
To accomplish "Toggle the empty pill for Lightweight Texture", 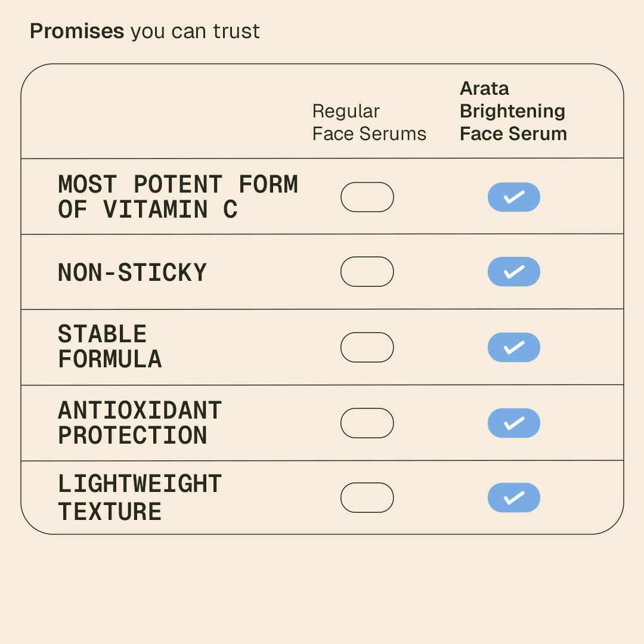I will pyautogui.click(x=367, y=498).
